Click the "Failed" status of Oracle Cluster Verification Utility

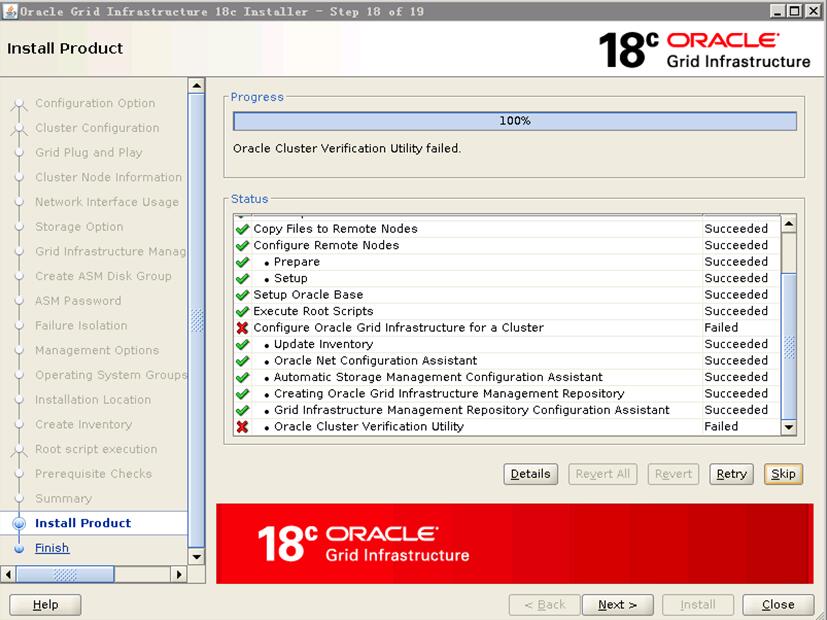(721, 427)
